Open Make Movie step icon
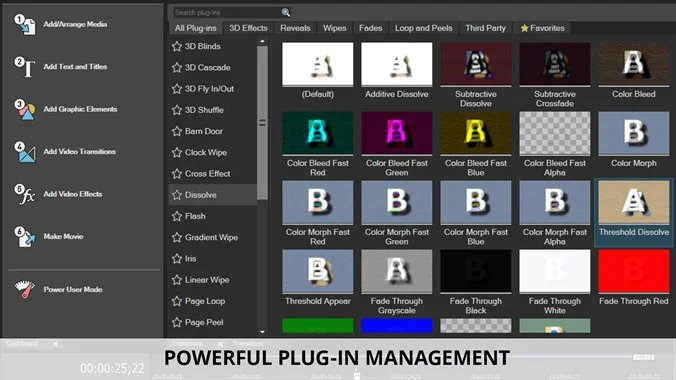 (x=25, y=237)
